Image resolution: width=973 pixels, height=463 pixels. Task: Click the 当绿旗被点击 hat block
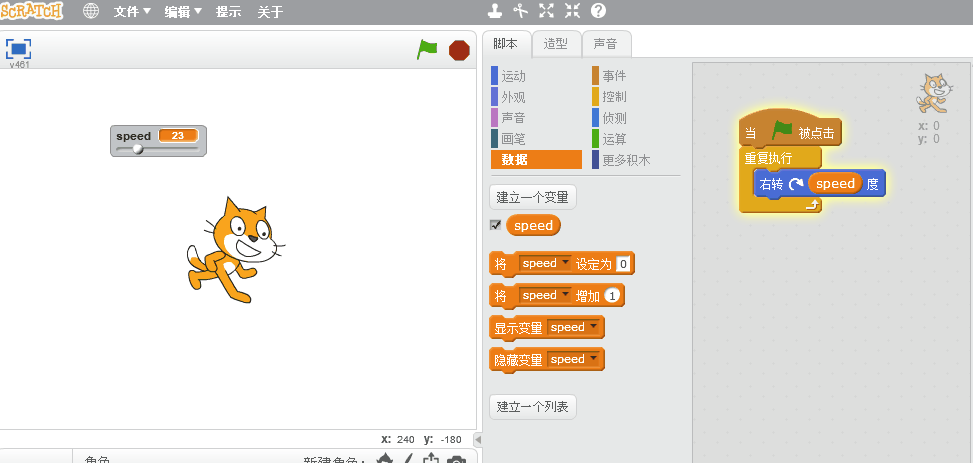pyautogui.click(x=790, y=132)
